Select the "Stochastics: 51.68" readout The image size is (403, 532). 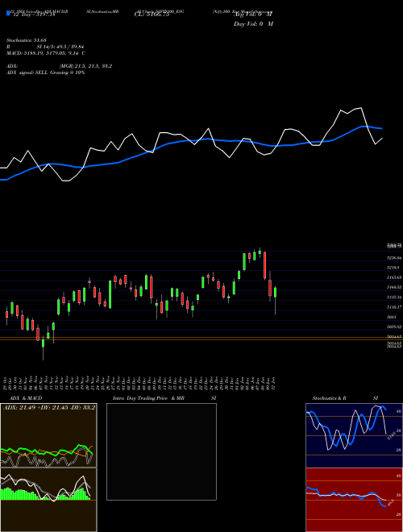(x=27, y=41)
